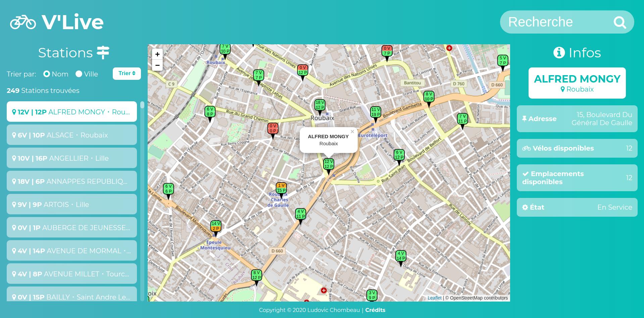The image size is (644, 318).
Task: Sort stations by Nom radio button
Action: pos(47,74)
